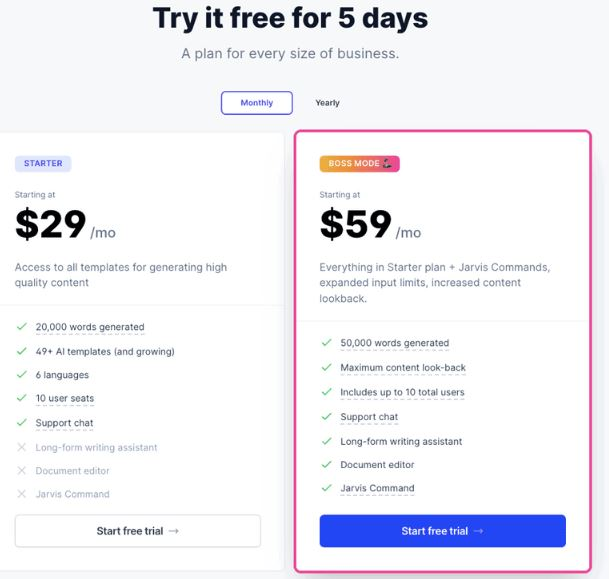Start free trial for Boss Mode plan
The height and width of the screenshot is (579, 609).
click(442, 531)
